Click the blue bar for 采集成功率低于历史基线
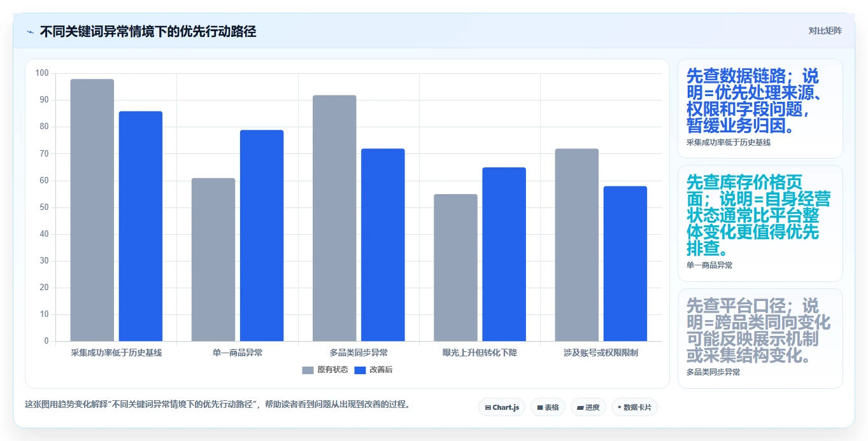 tap(141, 226)
